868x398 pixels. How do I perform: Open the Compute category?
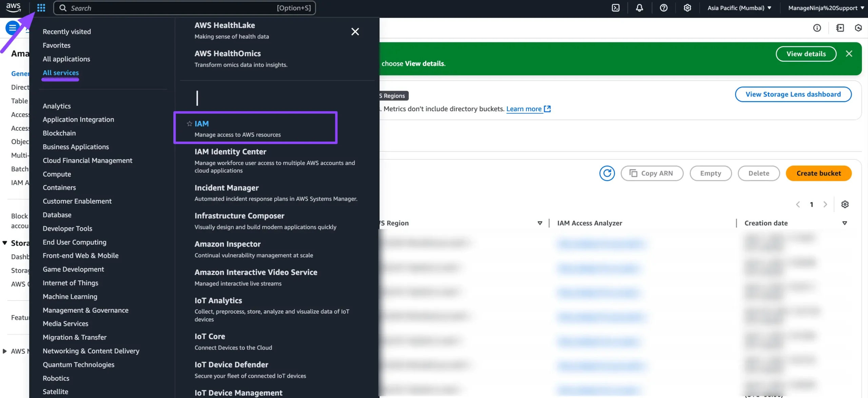(x=57, y=174)
